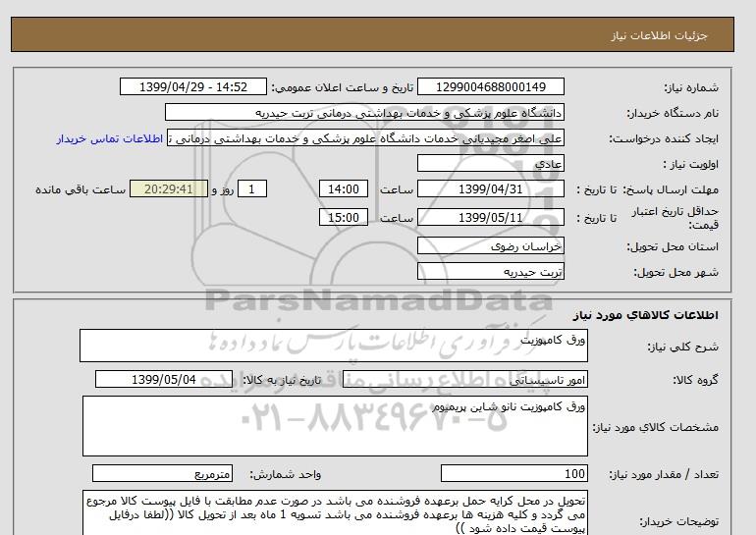This screenshot has height=535, width=756.
Task: Click the شرح کلی نیاز label
Action: tap(682, 347)
